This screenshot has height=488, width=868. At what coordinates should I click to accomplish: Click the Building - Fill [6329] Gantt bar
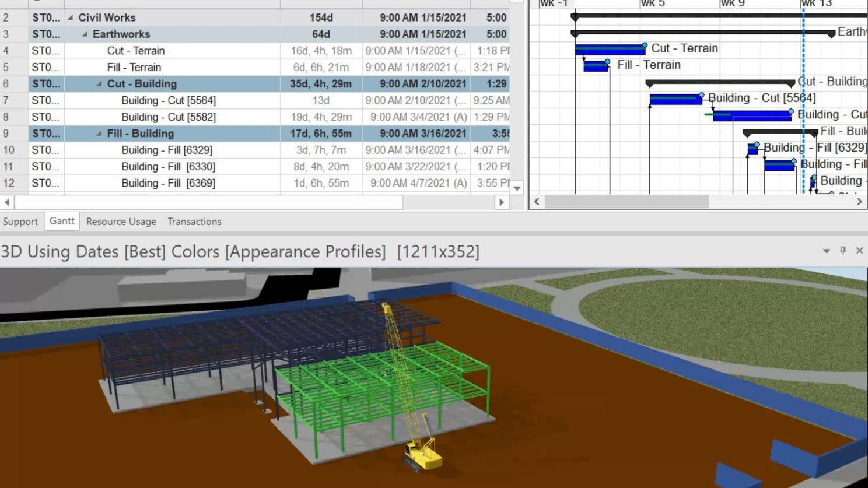pyautogui.click(x=752, y=149)
